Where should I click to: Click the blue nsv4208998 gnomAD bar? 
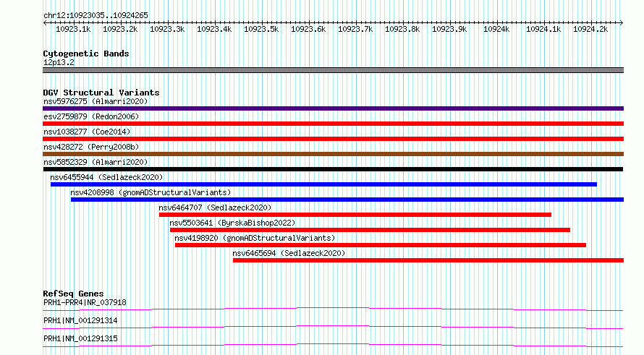pos(347,200)
